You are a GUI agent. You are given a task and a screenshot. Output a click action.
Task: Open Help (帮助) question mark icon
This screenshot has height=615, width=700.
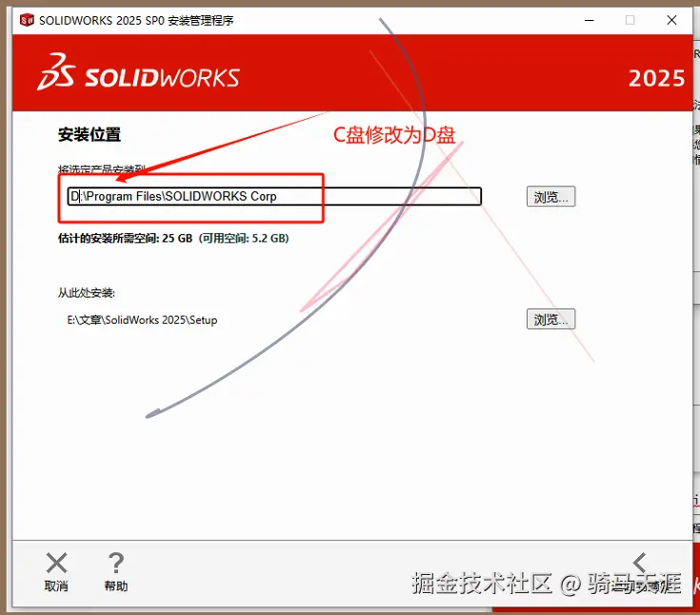tap(116, 563)
